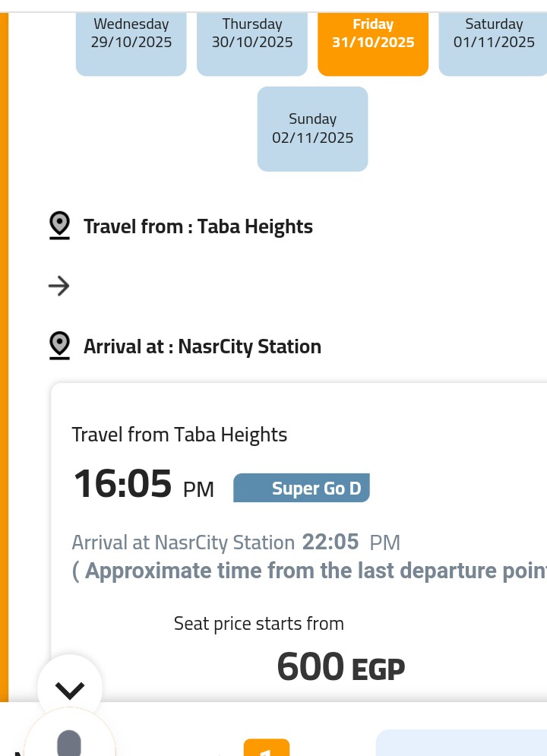
Task: Click the 22:05 arrival time text
Action: tap(330, 542)
